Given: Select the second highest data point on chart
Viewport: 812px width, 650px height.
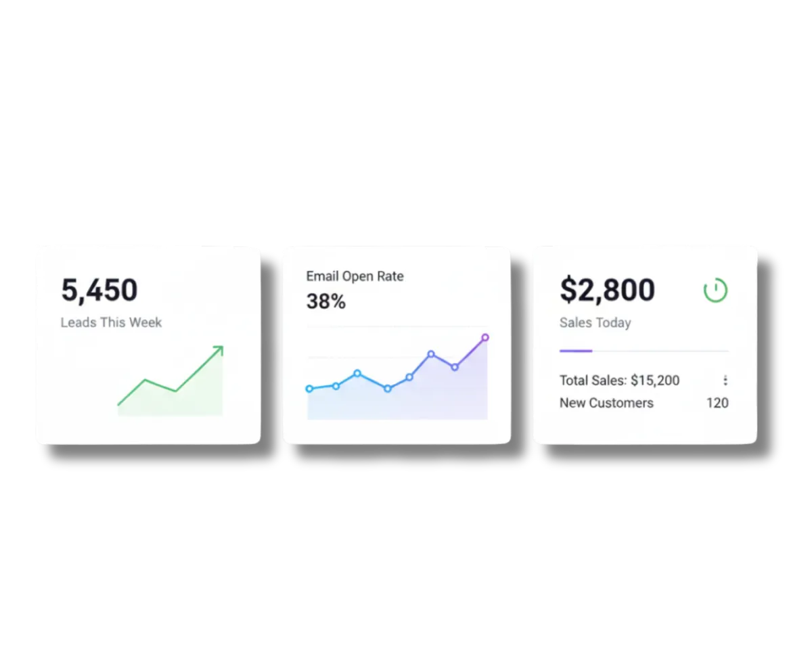Looking at the screenshot, I should point(431,354).
